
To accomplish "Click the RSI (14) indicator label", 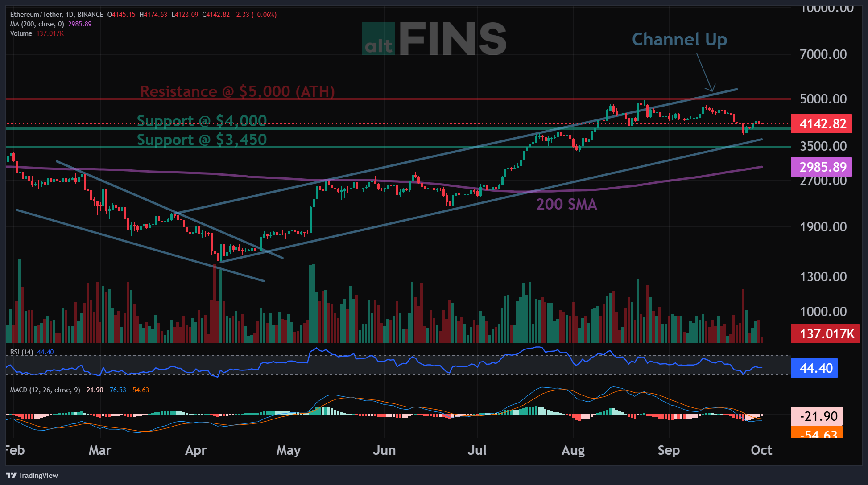I will click(22, 352).
